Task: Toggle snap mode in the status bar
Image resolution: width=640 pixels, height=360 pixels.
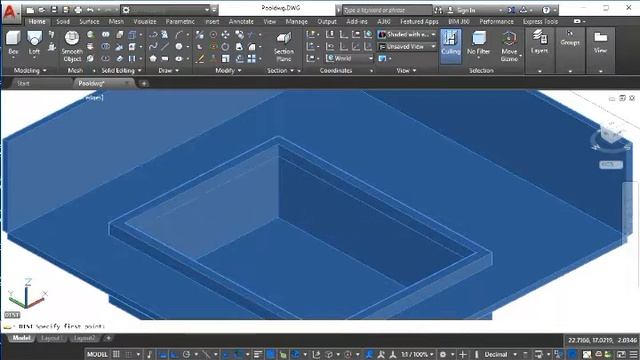Action: (x=129, y=354)
